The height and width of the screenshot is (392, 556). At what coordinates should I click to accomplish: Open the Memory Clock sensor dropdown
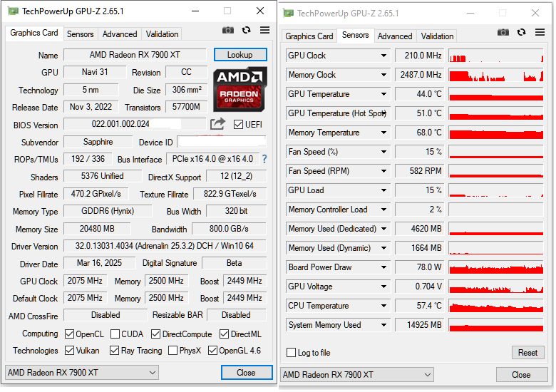point(383,75)
